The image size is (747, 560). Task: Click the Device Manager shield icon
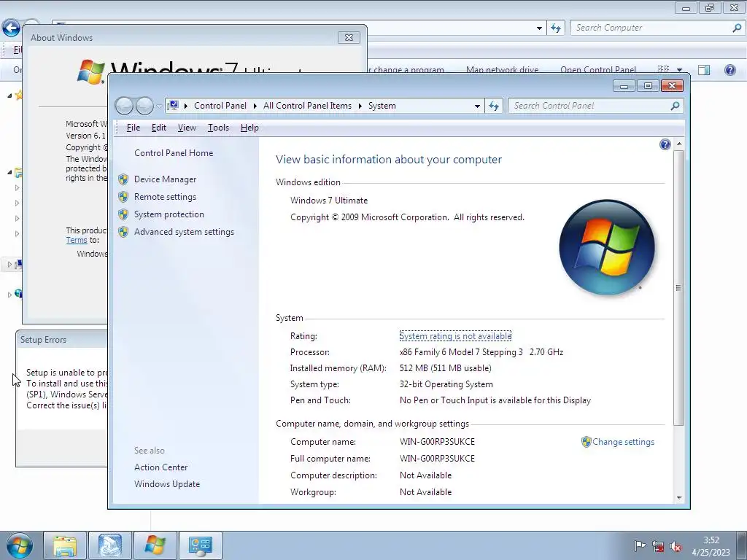coord(123,179)
